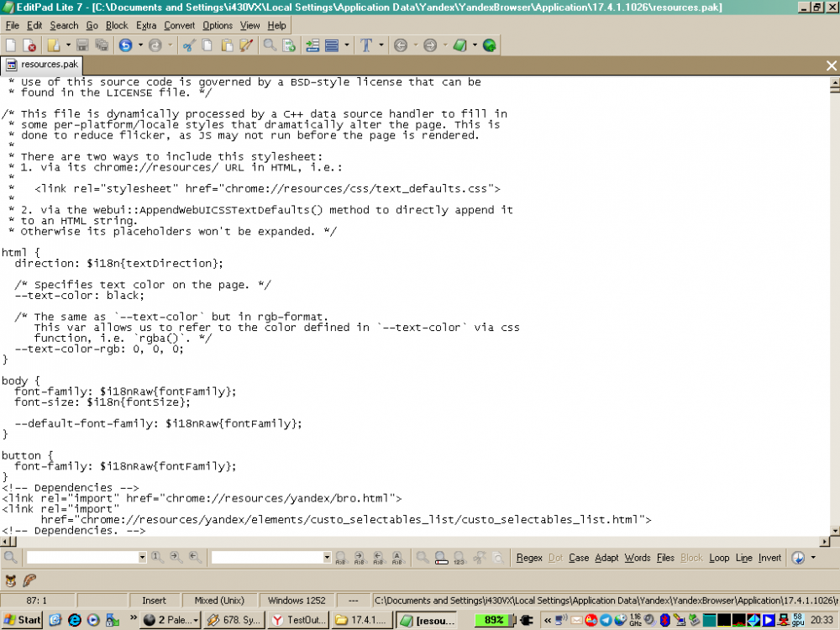This screenshot has width=840, height=630.
Task: Click the Windows Start button
Action: point(22,620)
